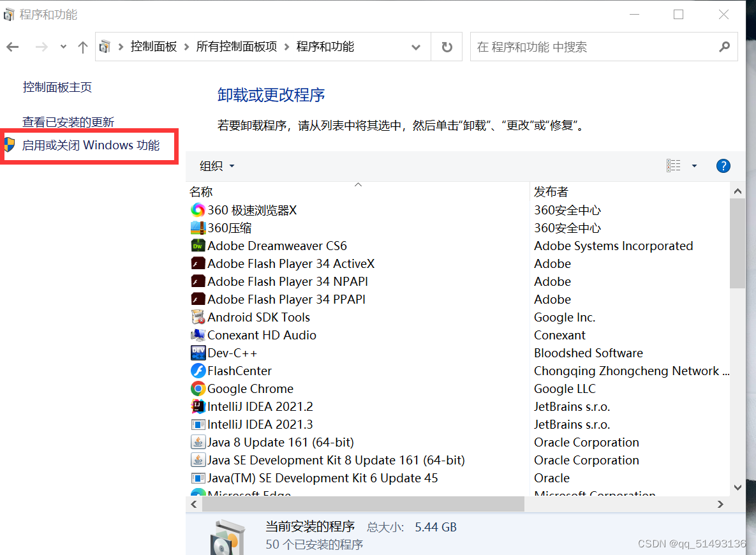Click the horizontal scrollbar right arrow

point(720,505)
